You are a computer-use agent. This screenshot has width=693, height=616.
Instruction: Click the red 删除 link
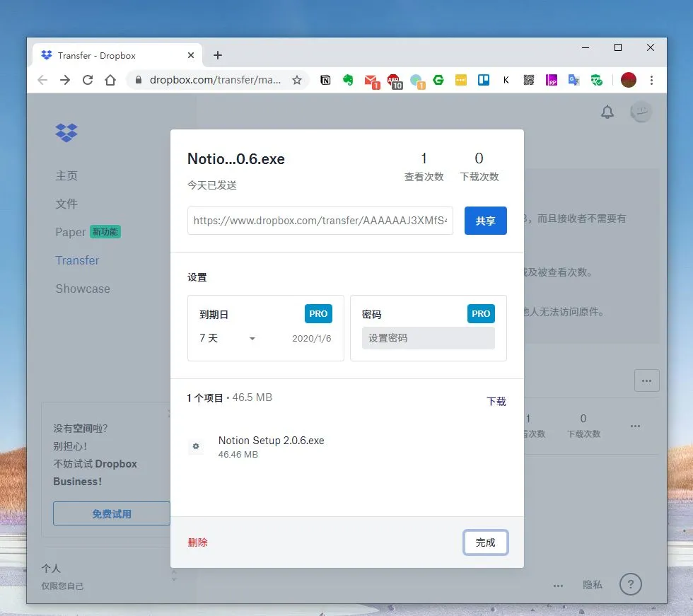pos(197,542)
